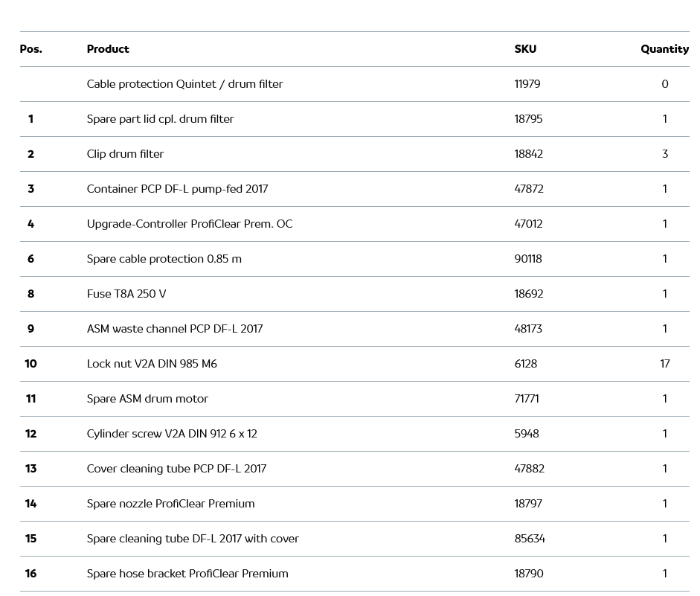700x596 pixels.
Task: Open Cable protection Quintet / drum filter
Action: 184,84
